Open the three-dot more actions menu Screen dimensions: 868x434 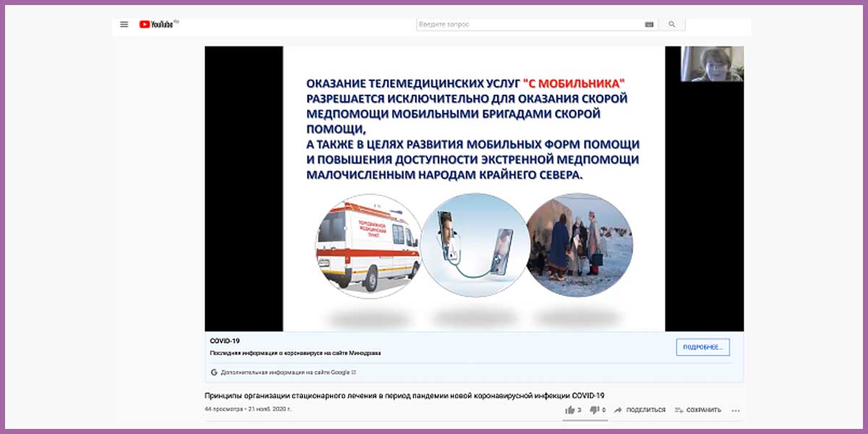(736, 410)
